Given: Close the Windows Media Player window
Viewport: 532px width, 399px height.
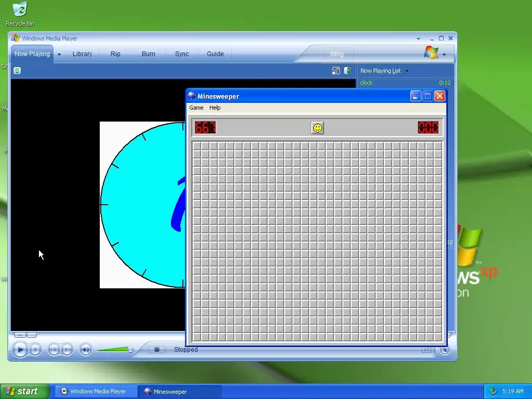Looking at the screenshot, I should [x=450, y=38].
